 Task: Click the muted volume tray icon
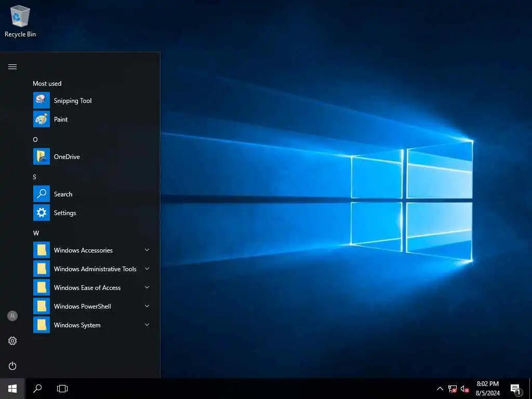pyautogui.click(x=465, y=389)
